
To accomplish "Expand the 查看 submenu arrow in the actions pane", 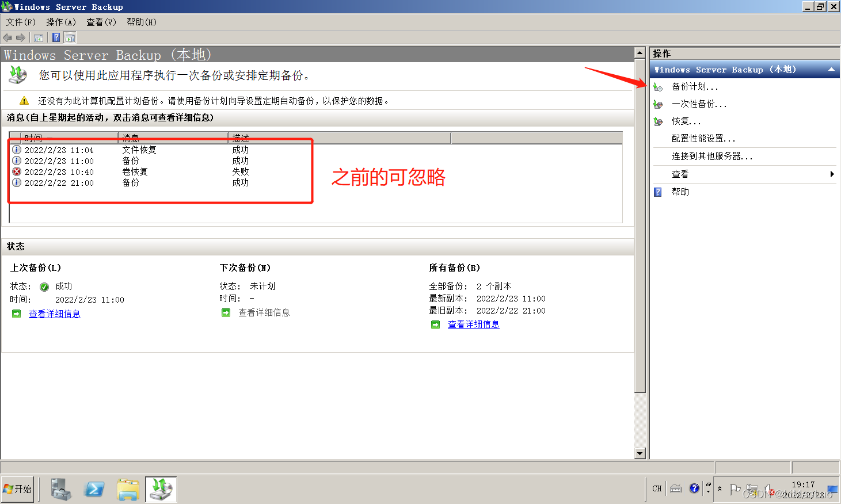I will point(832,174).
